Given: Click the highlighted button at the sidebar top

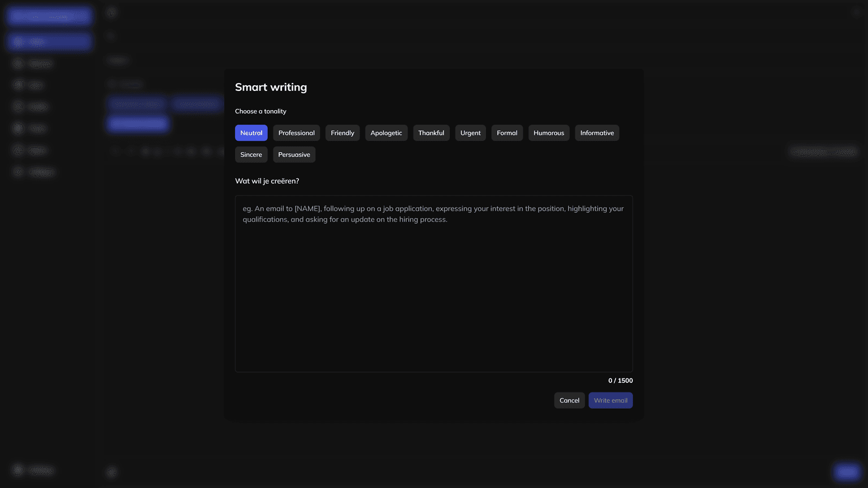Looking at the screenshot, I should coord(49,16).
